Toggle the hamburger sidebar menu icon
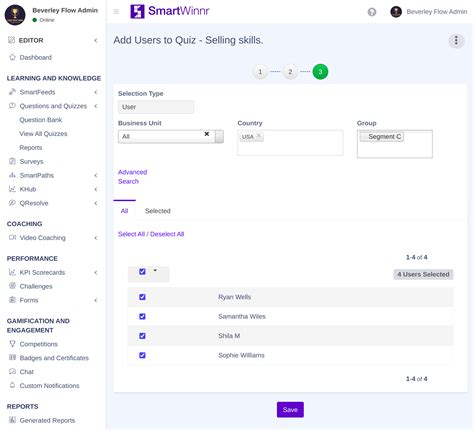This screenshot has width=474, height=430. coord(116,12)
